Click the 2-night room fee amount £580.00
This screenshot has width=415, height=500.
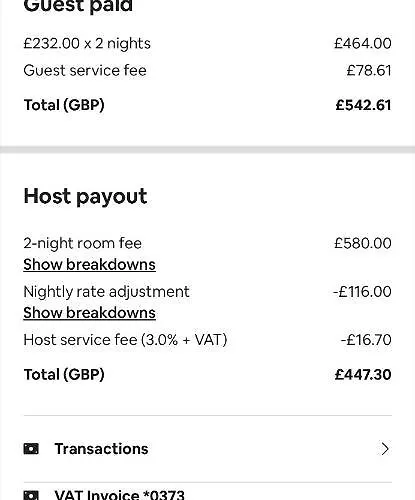click(363, 243)
